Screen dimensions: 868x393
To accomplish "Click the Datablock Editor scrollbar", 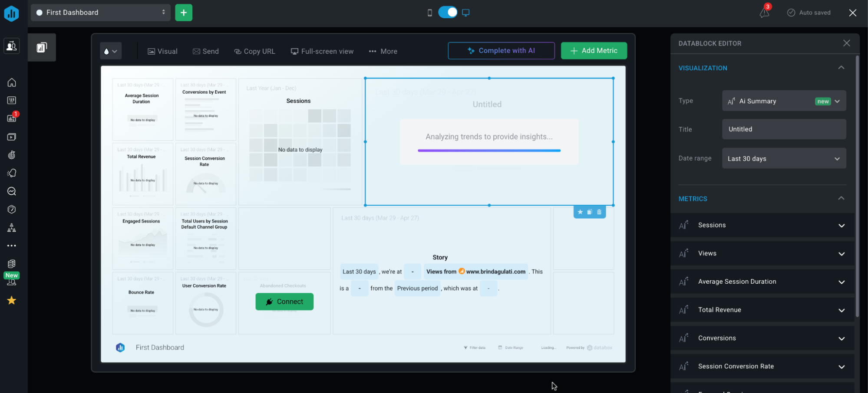I will click(x=857, y=187).
